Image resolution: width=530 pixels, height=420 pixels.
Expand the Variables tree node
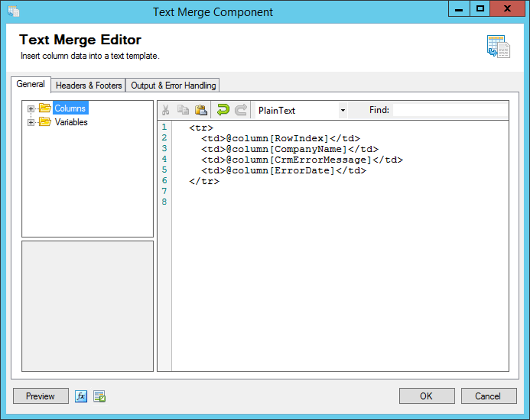(30, 122)
